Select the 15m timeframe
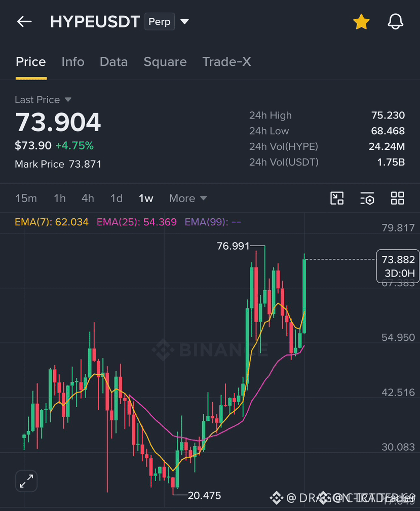This screenshot has width=420, height=511. (x=26, y=198)
